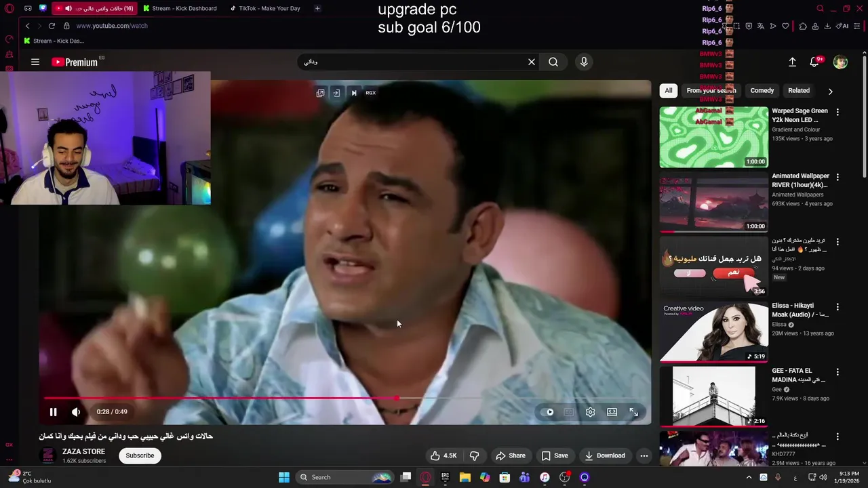
Task: Click the video progress bar scrubber
Action: pos(396,399)
